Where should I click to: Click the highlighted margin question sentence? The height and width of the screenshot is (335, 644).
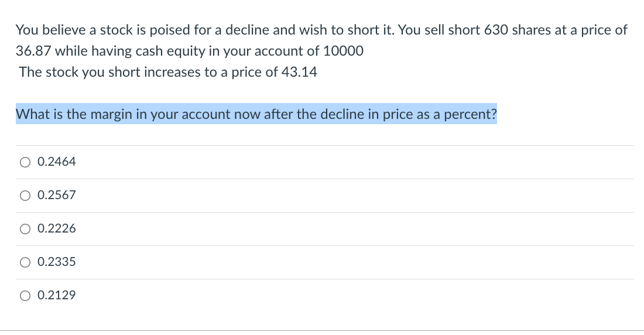click(256, 114)
